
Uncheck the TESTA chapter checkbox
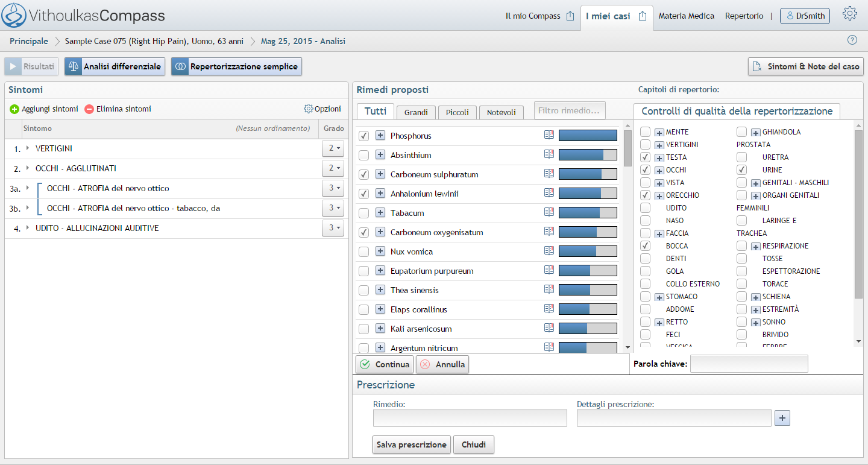[x=646, y=157]
